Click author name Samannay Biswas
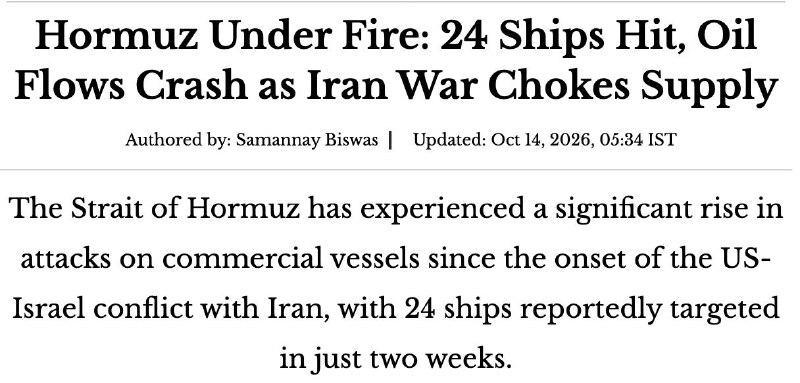 307,140
